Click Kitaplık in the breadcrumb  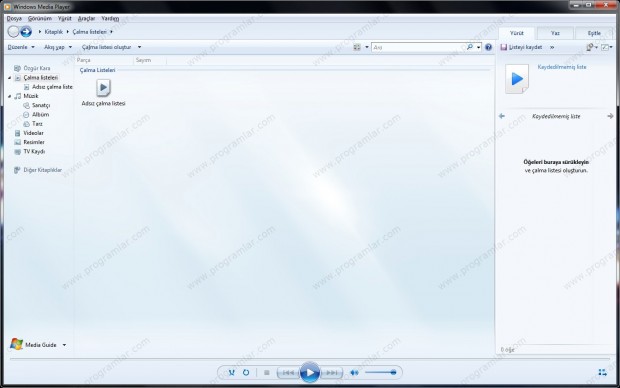coord(53,32)
